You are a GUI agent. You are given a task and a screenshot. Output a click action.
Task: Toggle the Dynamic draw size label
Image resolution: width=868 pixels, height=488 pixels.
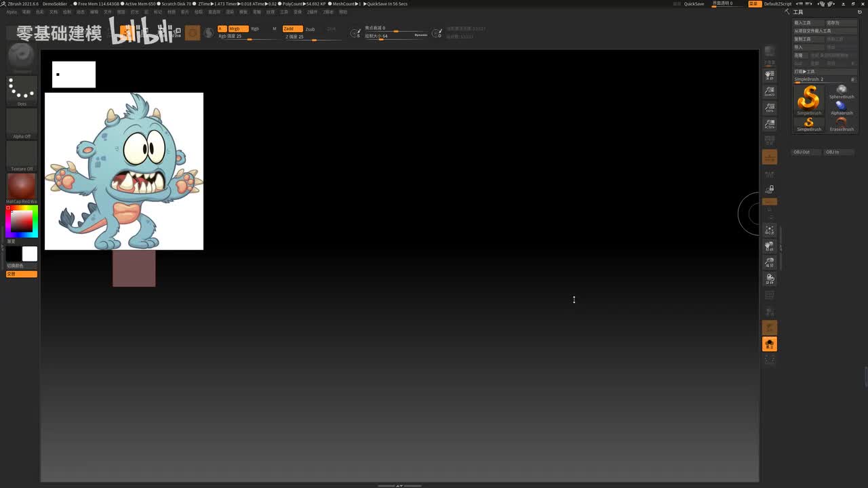421,35
